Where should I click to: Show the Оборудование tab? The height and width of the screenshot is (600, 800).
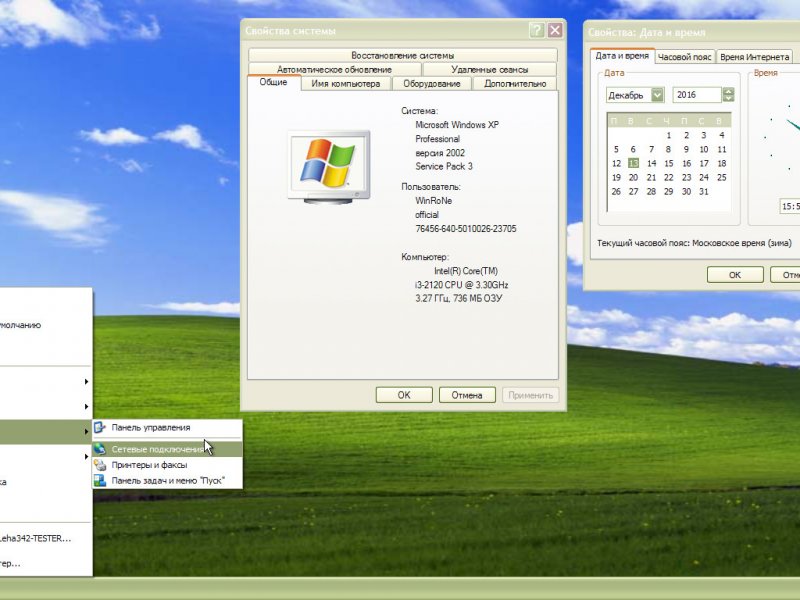point(432,84)
